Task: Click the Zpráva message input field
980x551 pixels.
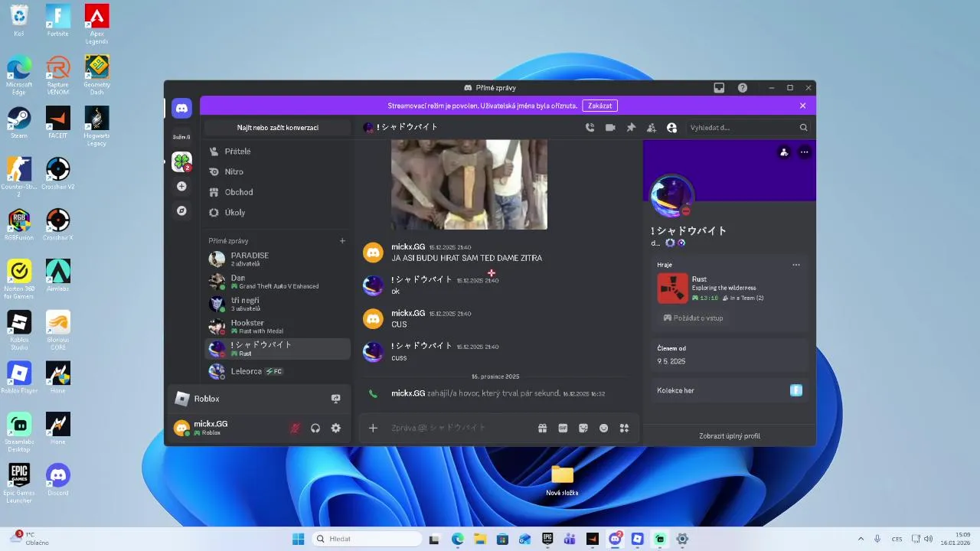Action: pos(459,428)
